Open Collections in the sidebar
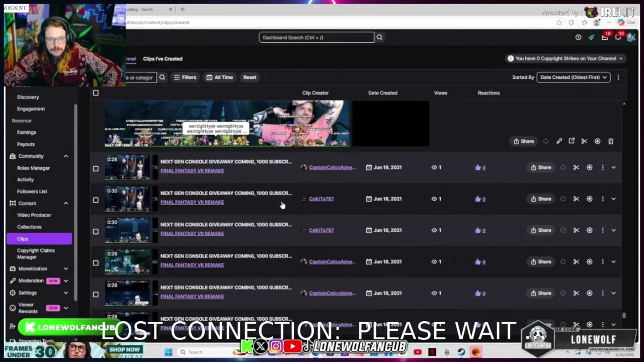 click(29, 227)
